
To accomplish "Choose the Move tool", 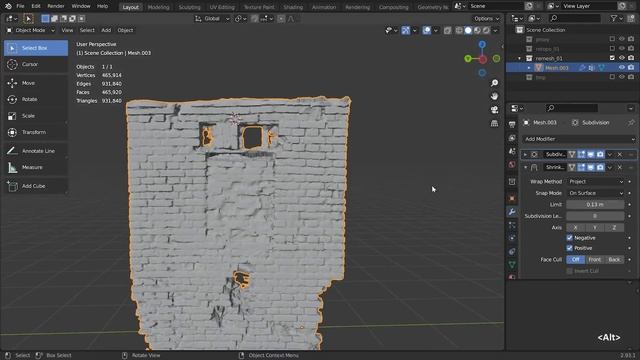I will (36, 83).
